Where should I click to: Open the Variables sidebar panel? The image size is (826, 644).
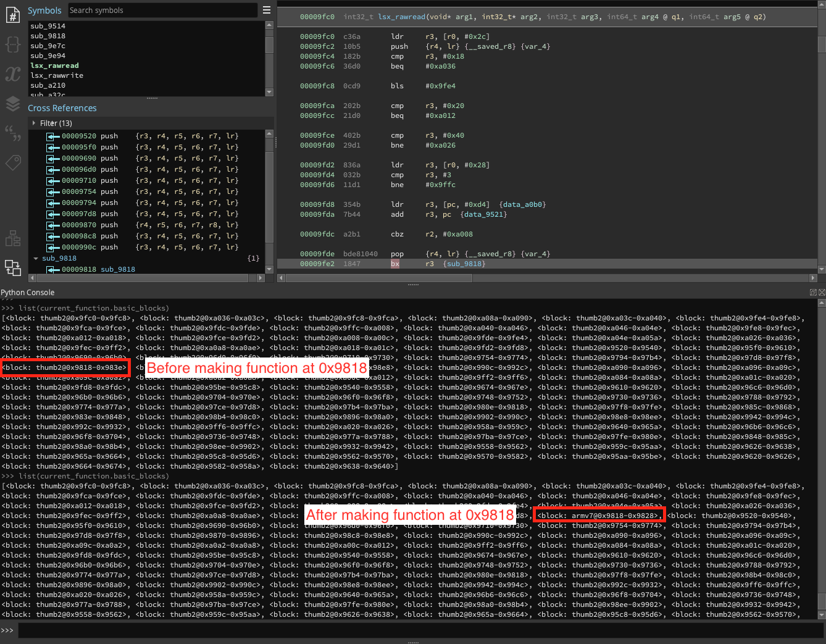13,74
